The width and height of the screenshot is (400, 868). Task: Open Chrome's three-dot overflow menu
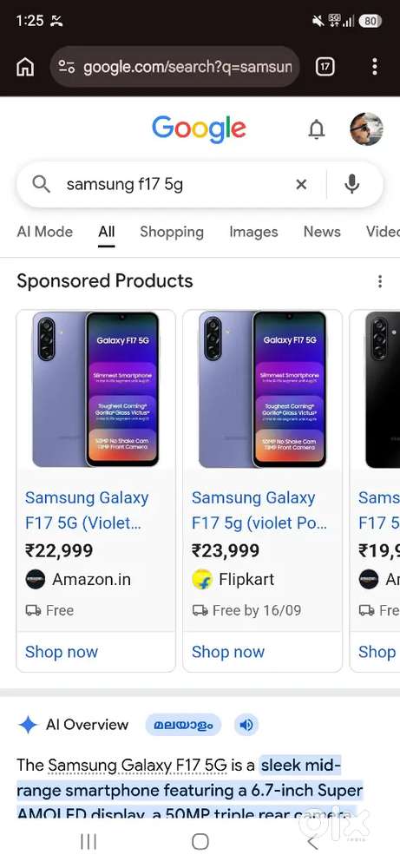coord(375,67)
